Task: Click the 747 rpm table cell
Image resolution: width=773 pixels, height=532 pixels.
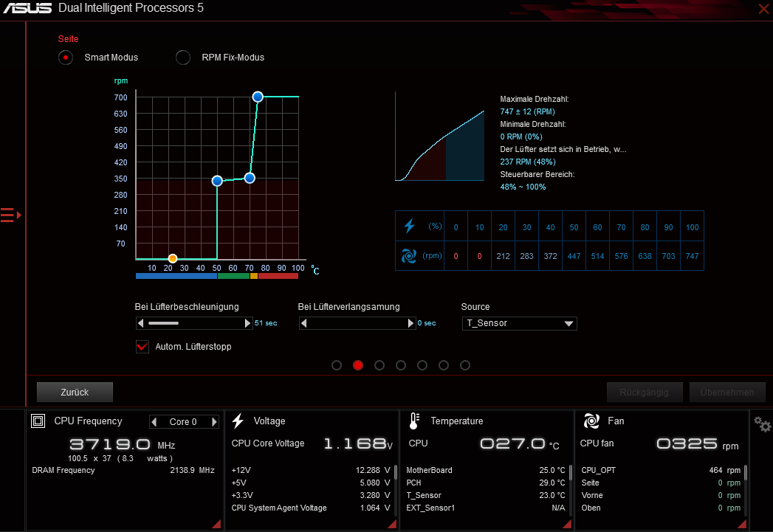Action: coord(692,256)
